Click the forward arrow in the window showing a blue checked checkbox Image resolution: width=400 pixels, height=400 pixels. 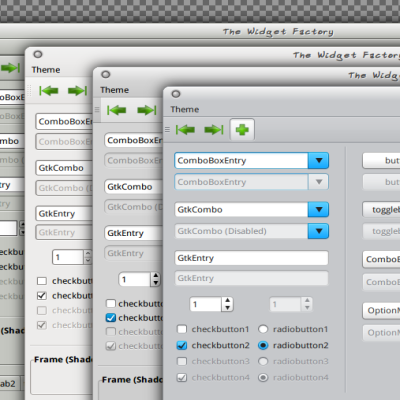[147, 110]
